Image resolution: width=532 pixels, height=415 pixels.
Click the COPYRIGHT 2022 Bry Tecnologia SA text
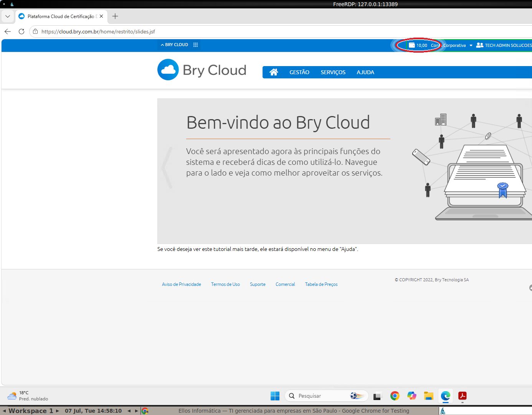pyautogui.click(x=432, y=280)
